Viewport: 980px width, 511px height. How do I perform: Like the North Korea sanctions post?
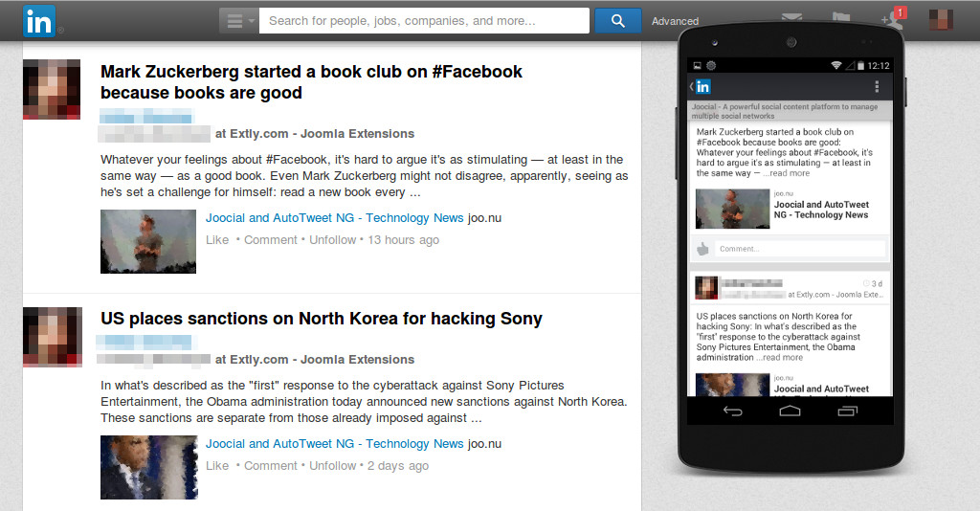pos(217,466)
